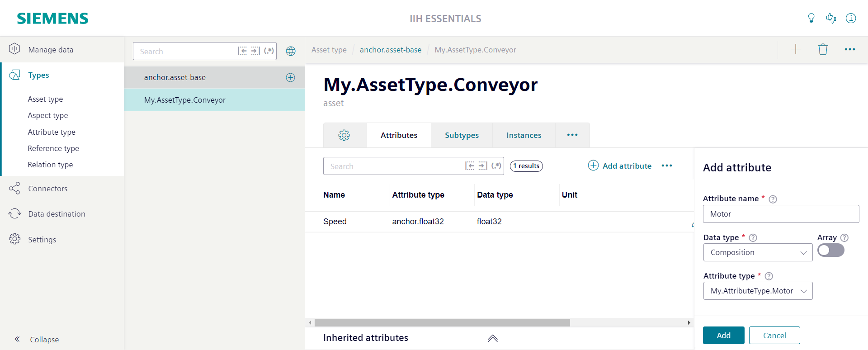Image resolution: width=868 pixels, height=350 pixels.
Task: Click the Data destination sync icon
Action: pos(14,213)
